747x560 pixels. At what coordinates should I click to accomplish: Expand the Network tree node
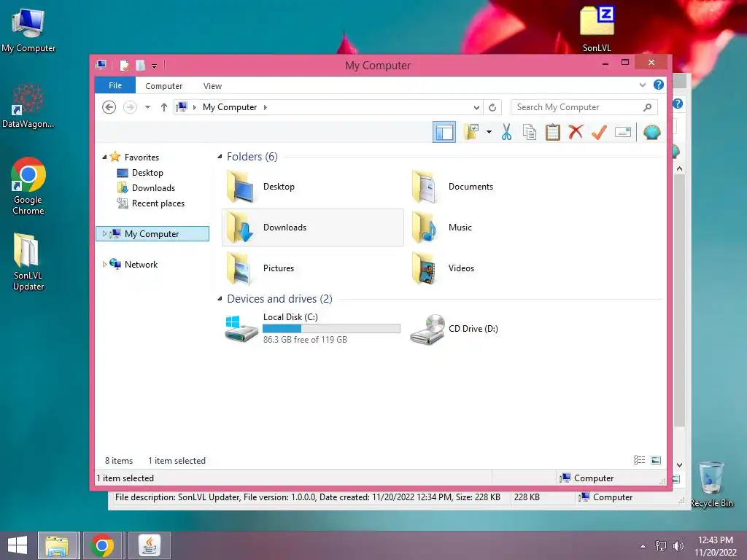click(x=104, y=264)
